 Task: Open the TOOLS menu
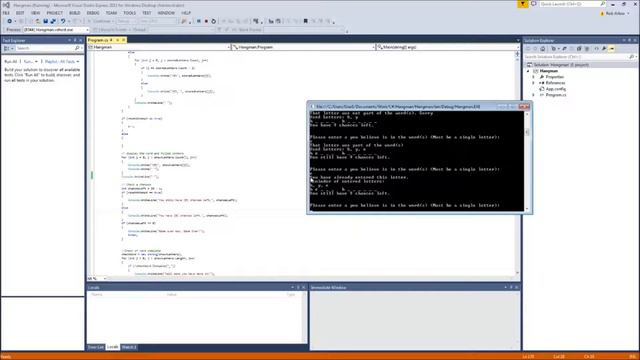129,13
